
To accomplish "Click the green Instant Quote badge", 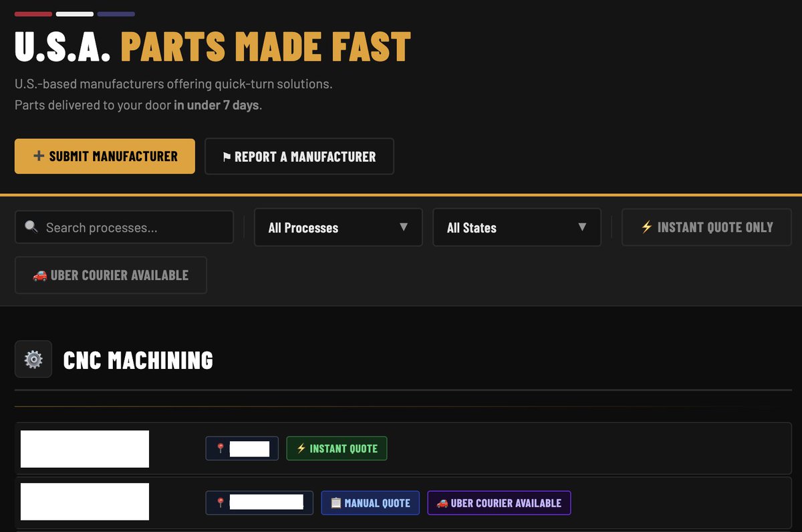I will point(337,448).
